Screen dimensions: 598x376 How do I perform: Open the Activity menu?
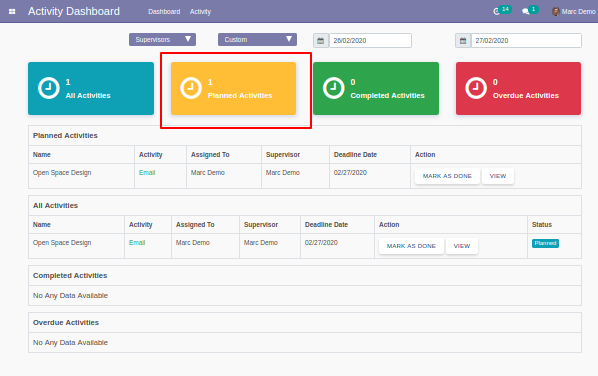click(x=200, y=12)
